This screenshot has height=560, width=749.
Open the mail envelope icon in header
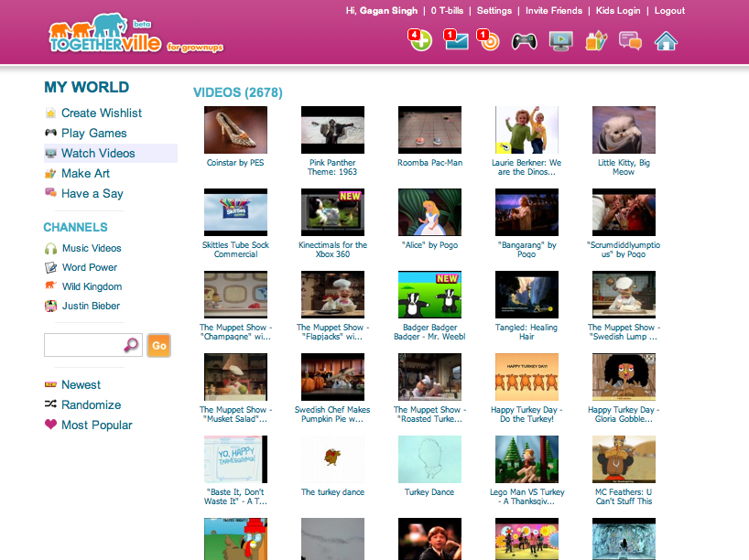click(455, 40)
